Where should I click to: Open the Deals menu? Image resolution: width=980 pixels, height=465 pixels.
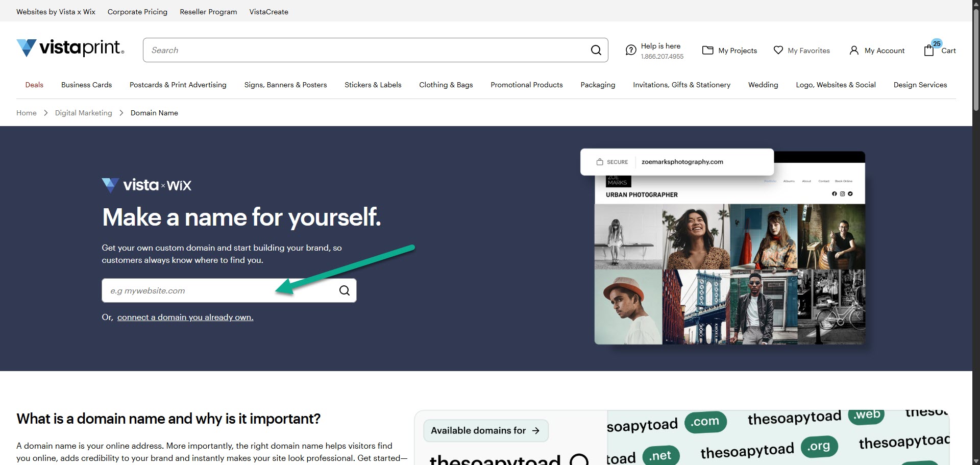pos(34,85)
